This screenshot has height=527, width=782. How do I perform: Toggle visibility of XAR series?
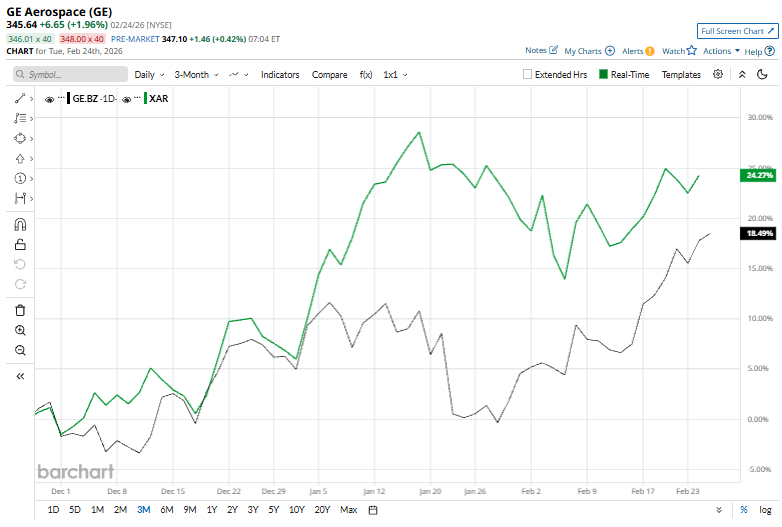pos(127,100)
